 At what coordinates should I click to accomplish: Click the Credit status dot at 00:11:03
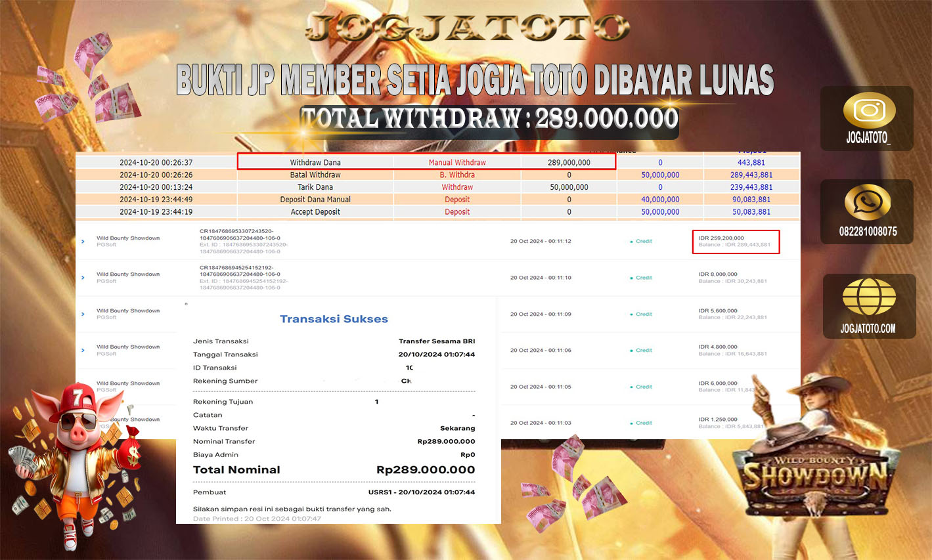631,423
